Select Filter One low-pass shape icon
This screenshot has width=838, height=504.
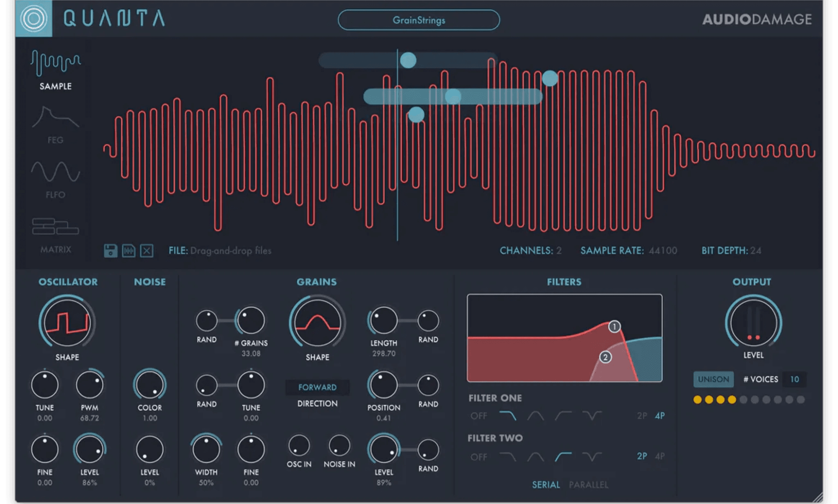508,416
